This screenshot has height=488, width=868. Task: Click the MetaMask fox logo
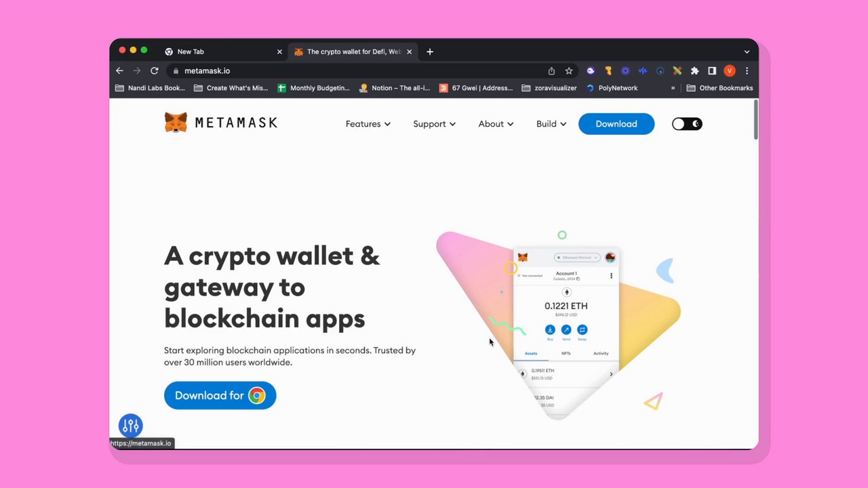click(176, 123)
